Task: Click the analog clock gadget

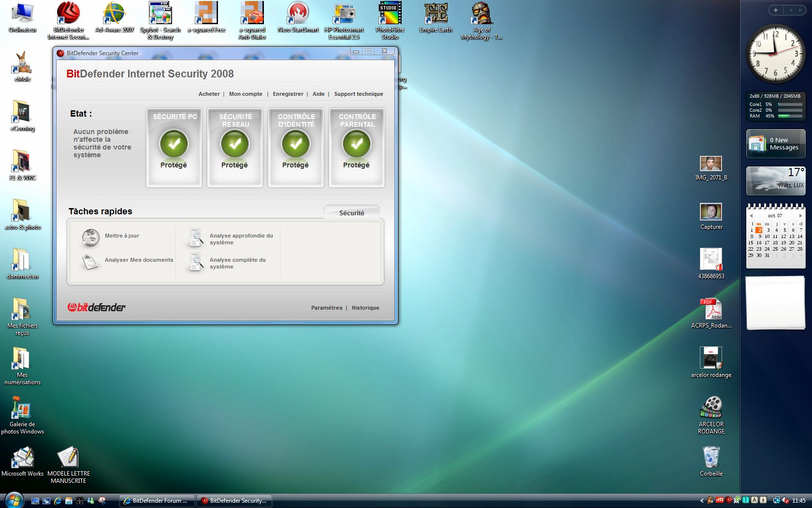Action: pyautogui.click(x=776, y=54)
